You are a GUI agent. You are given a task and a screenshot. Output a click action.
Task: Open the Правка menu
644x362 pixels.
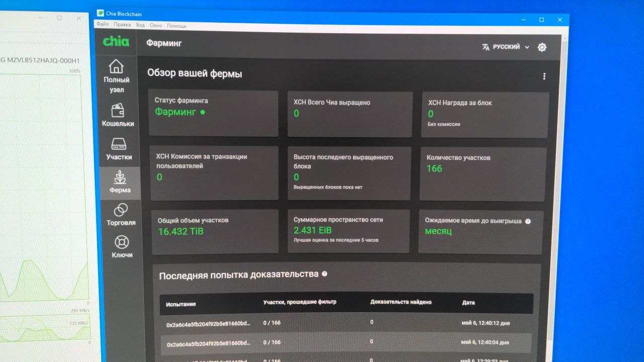point(122,25)
